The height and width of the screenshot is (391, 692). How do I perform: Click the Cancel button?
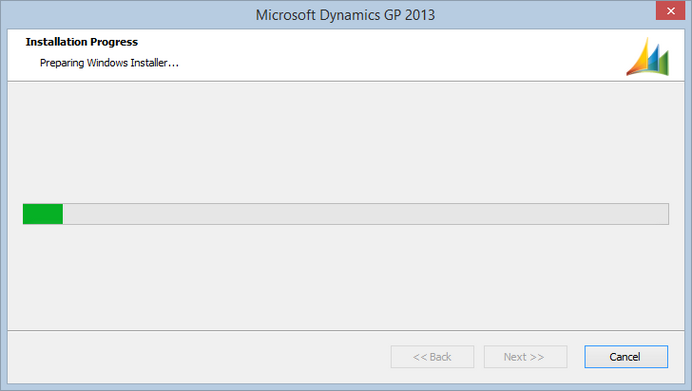click(x=626, y=357)
